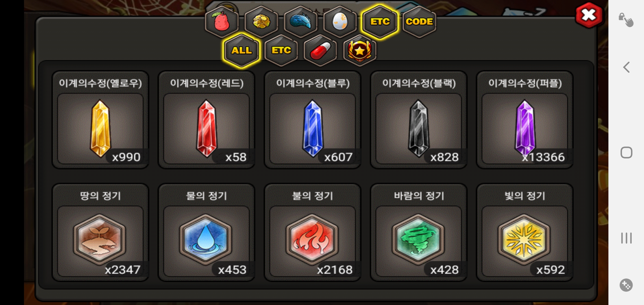
Task: Select the yellow crystal item x990
Action: coord(100,120)
